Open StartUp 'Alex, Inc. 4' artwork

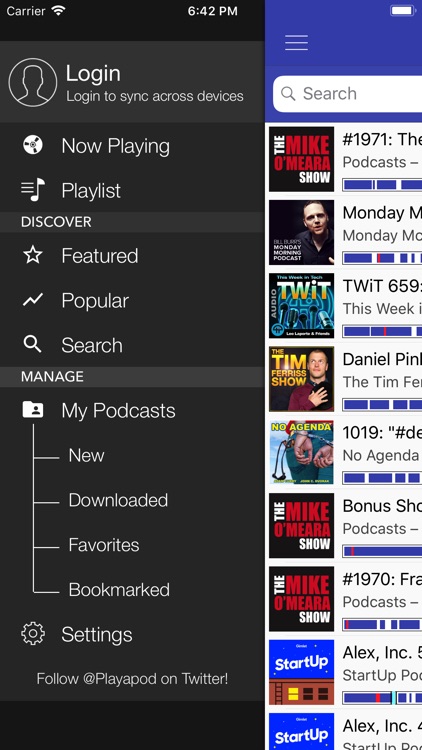pos(301,731)
